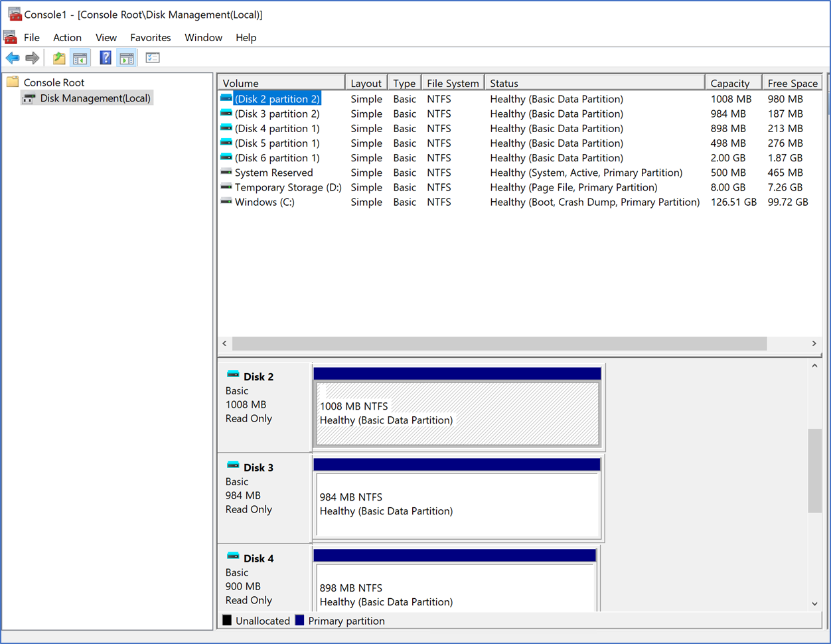This screenshot has width=831, height=644.
Task: Click the Settings checklist toolbar icon
Action: [x=153, y=58]
